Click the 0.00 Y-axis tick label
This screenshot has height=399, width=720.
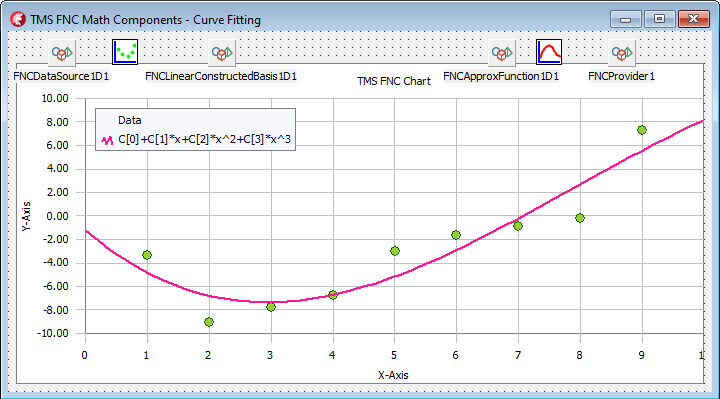pyautogui.click(x=57, y=216)
